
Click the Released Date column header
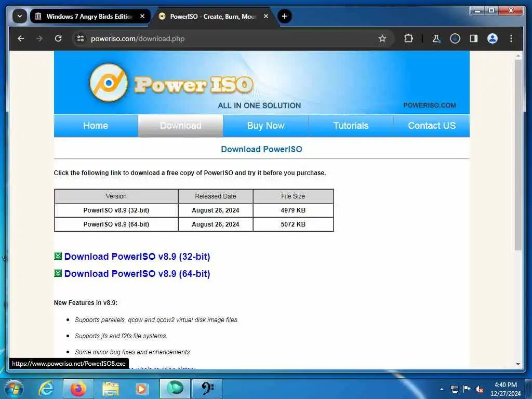[x=216, y=196]
